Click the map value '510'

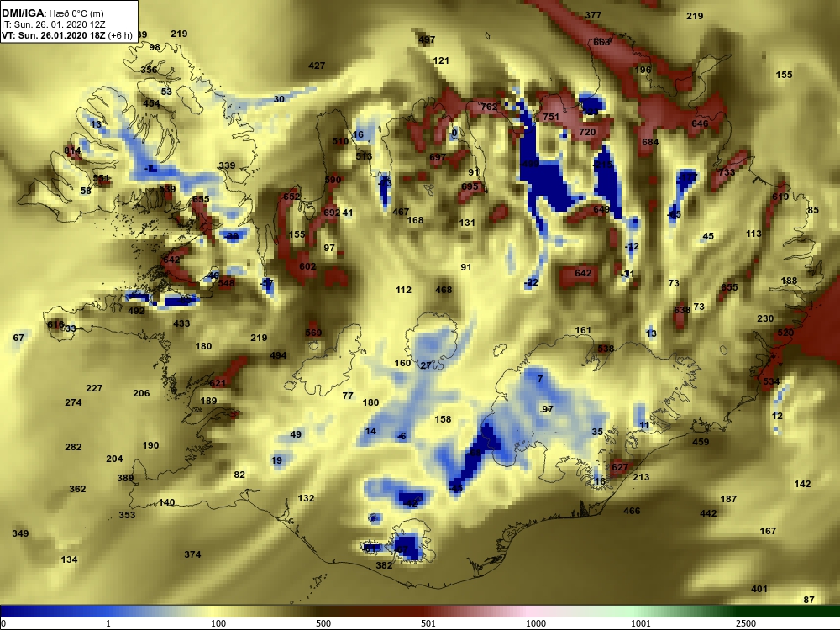pyautogui.click(x=340, y=141)
